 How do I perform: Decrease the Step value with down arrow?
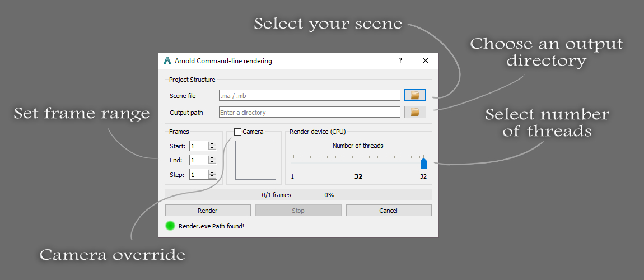click(212, 176)
